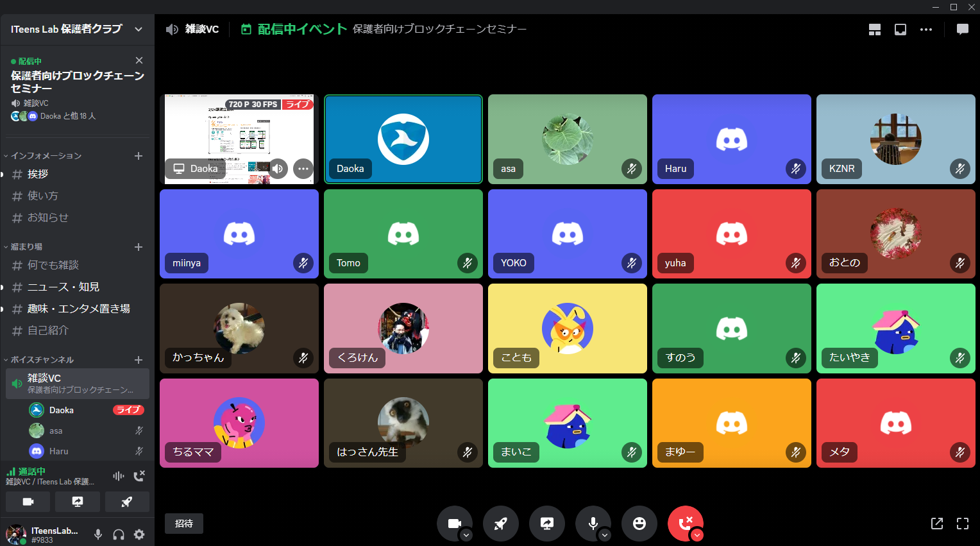Switch to the 自己紹介 channel
980x546 pixels.
(78, 331)
